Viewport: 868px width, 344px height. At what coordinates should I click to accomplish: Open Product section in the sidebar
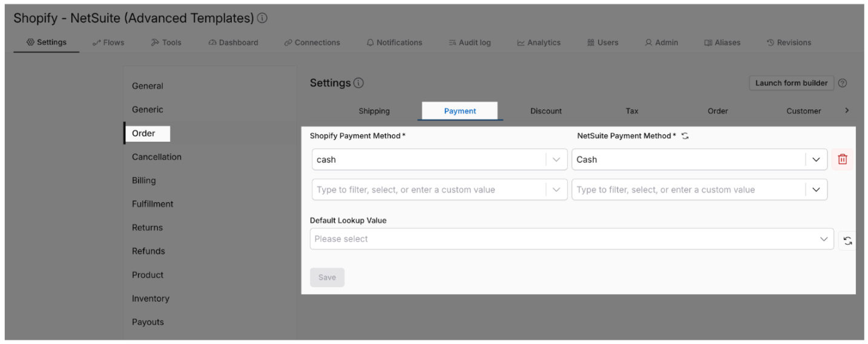coord(148,275)
